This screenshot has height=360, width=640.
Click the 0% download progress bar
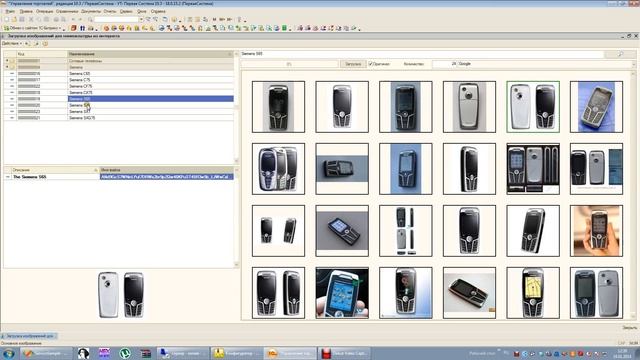coord(289,64)
